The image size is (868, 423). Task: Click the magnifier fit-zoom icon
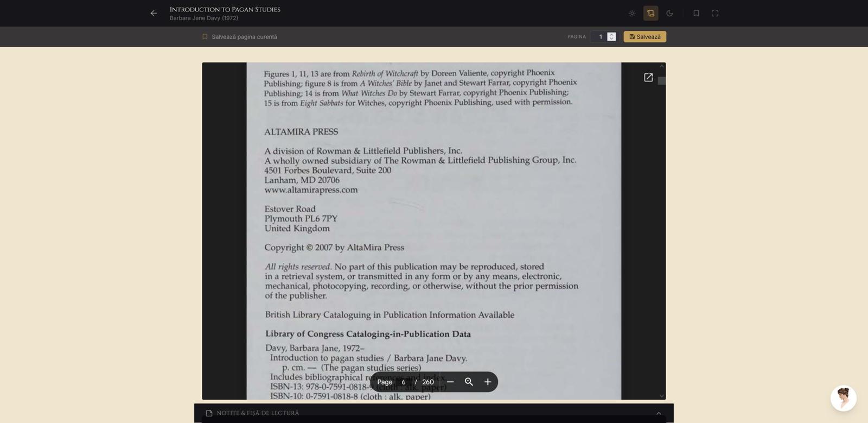(469, 382)
